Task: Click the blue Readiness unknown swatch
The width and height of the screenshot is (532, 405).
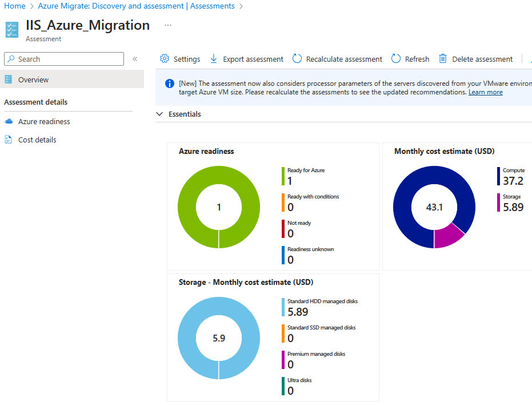Action: [x=283, y=255]
